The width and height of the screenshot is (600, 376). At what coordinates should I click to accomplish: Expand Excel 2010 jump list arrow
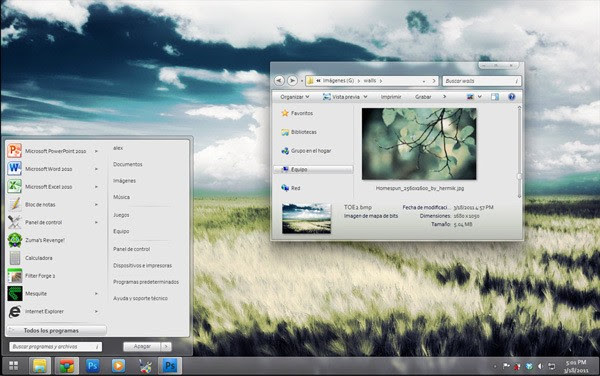pos(96,187)
